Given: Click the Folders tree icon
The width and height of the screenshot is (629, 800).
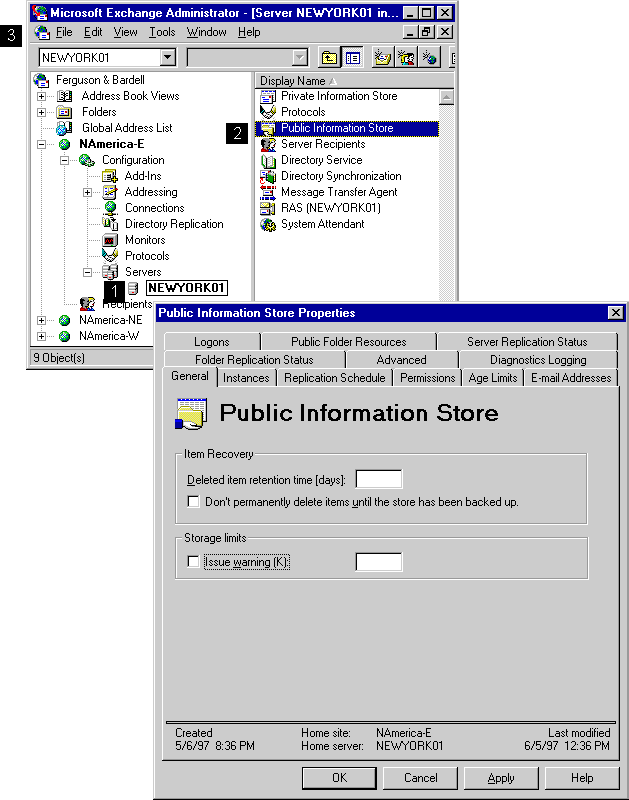Looking at the screenshot, I should (x=64, y=112).
